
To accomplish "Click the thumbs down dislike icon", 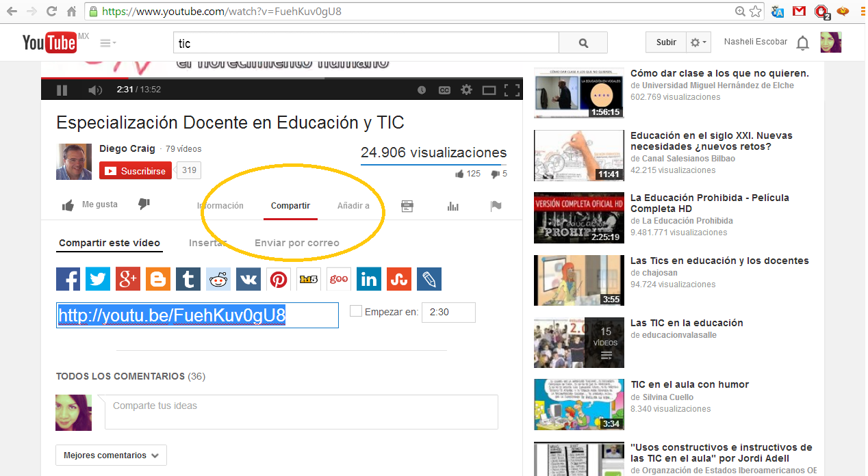I will [x=144, y=204].
